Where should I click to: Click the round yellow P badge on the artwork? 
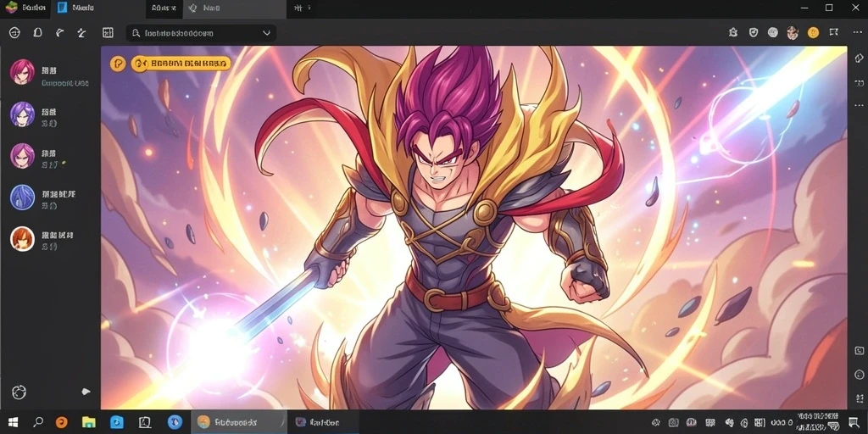coord(118,64)
